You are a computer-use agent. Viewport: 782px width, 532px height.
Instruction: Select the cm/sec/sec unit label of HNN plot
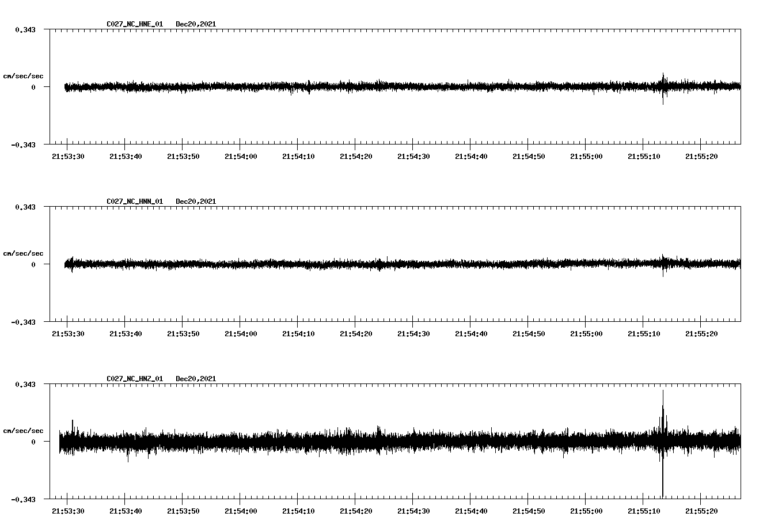[23, 253]
